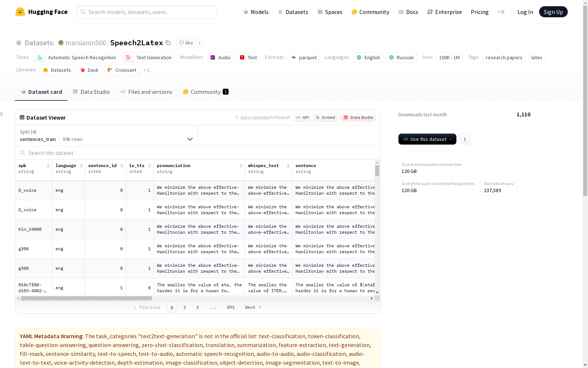Click the Kin_24000 speaker cell

tap(34, 229)
